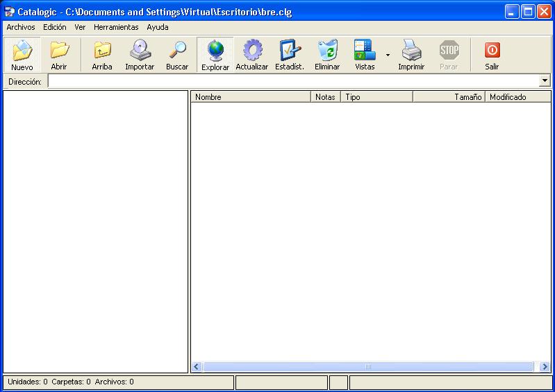555x392 pixels.
Task: Open the Archivos menu
Action: coord(21,27)
